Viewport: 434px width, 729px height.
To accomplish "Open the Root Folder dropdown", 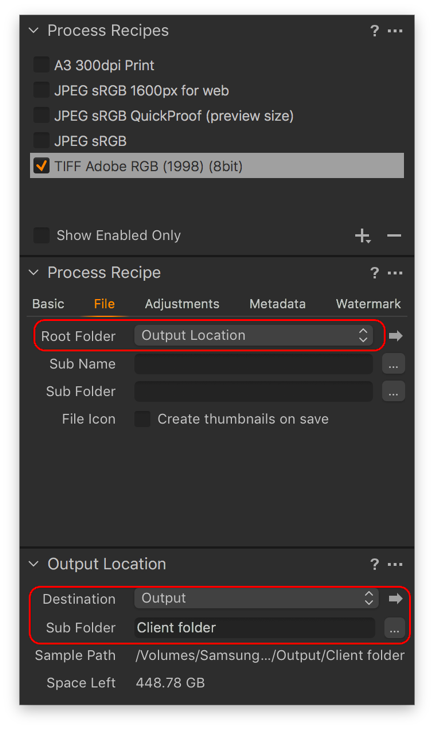I will (254, 335).
